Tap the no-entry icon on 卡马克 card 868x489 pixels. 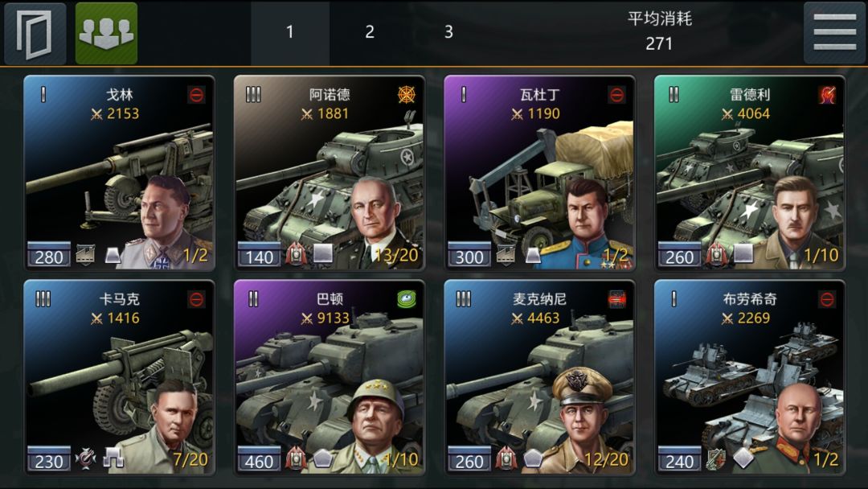click(x=197, y=299)
